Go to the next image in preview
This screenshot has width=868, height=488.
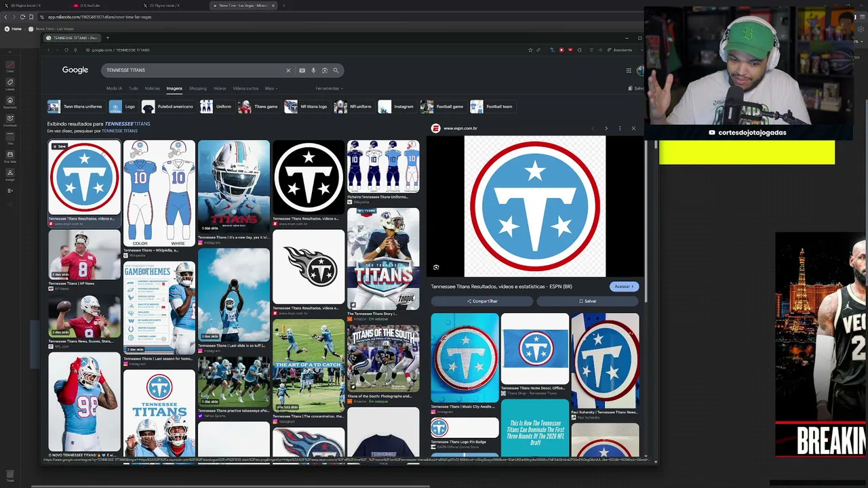pyautogui.click(x=606, y=128)
